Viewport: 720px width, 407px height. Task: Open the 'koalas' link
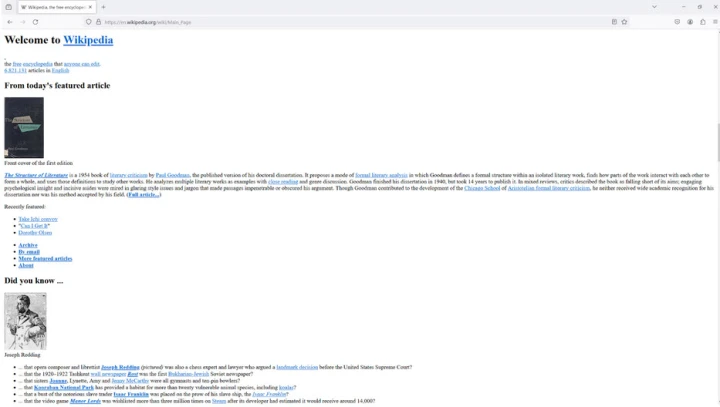[286, 387]
